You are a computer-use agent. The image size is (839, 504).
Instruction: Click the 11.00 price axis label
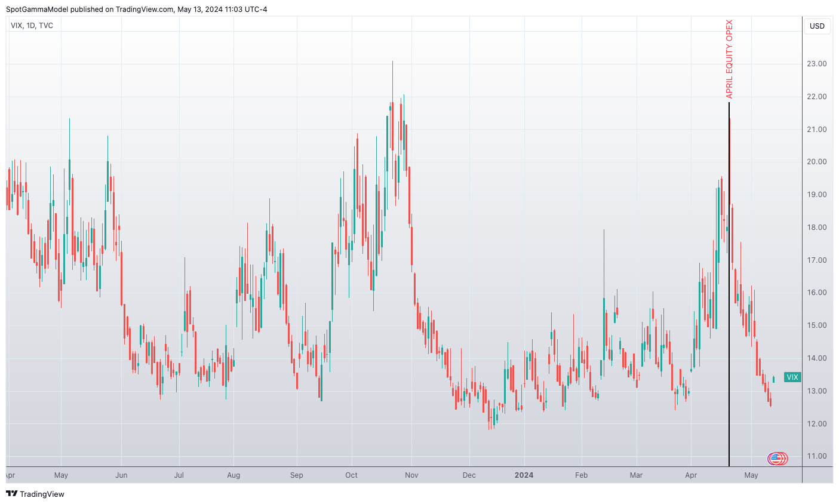click(x=816, y=456)
